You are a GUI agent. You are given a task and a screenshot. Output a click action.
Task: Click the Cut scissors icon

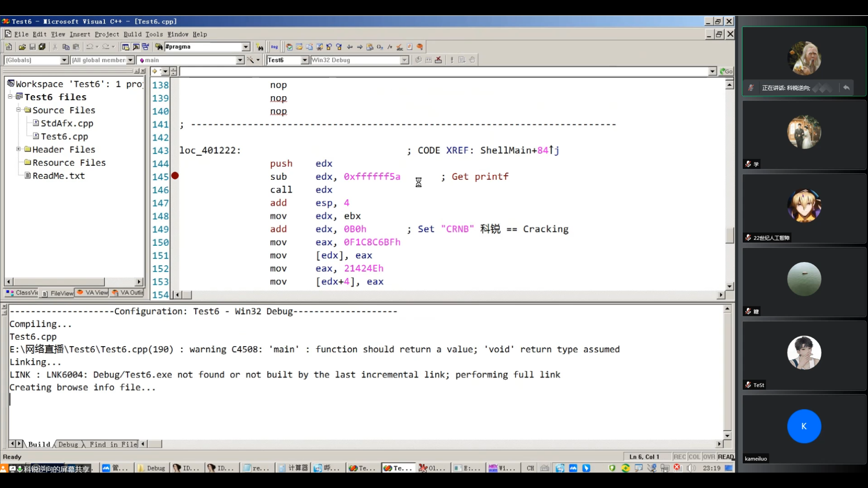coord(55,47)
